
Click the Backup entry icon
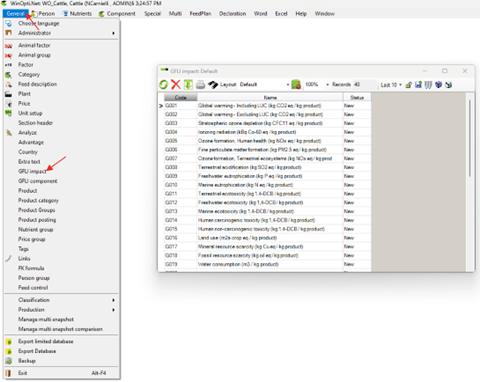(x=9, y=361)
